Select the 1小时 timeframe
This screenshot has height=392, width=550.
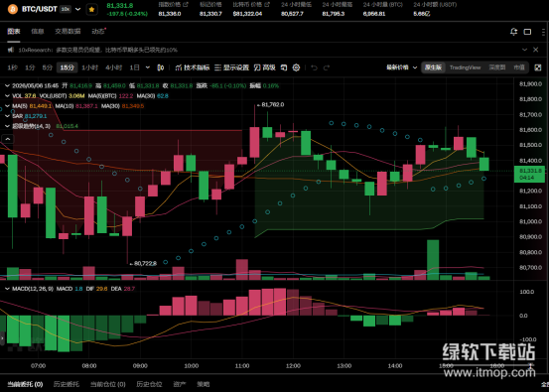[89, 67]
